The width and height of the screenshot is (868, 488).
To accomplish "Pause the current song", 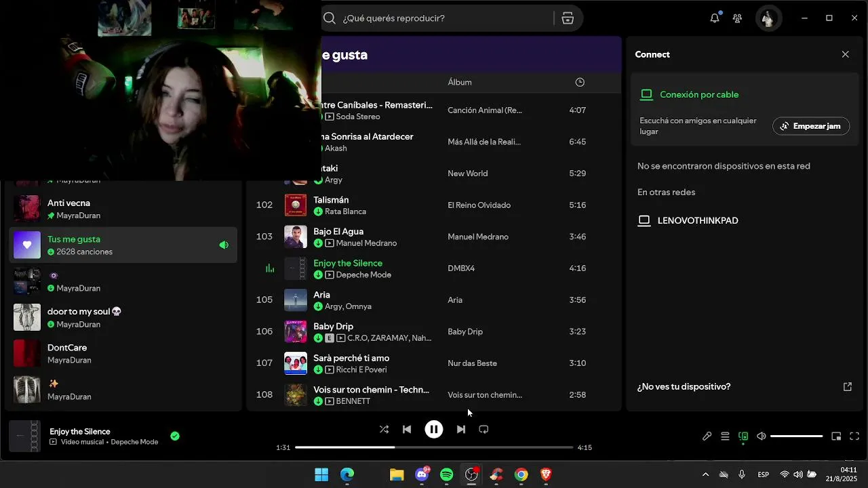I will 434,429.
